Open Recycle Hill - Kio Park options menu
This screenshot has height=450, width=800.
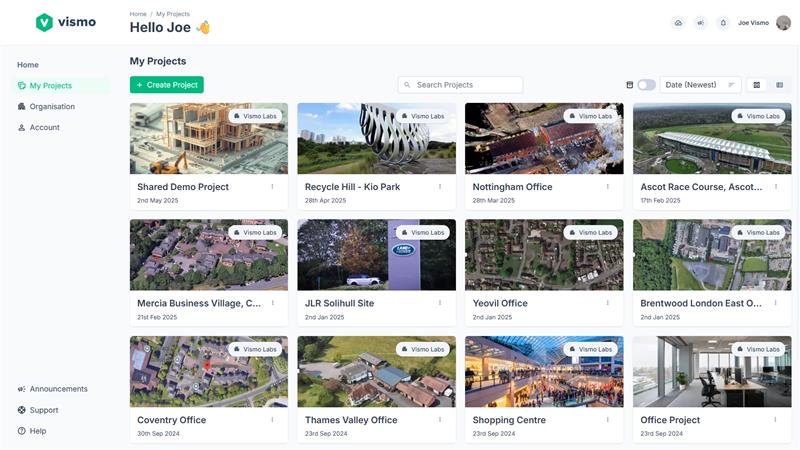[x=440, y=187]
